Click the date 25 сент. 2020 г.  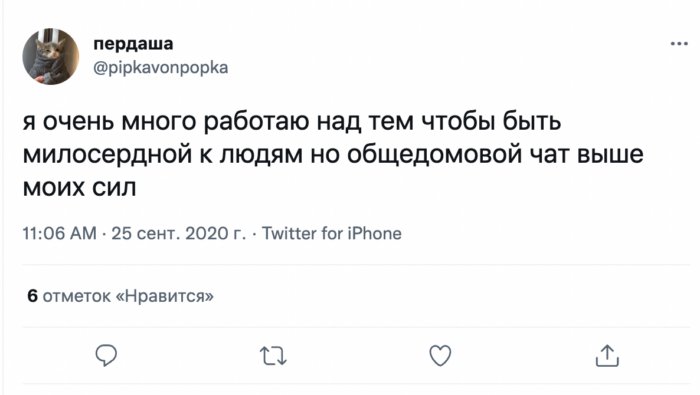178,233
